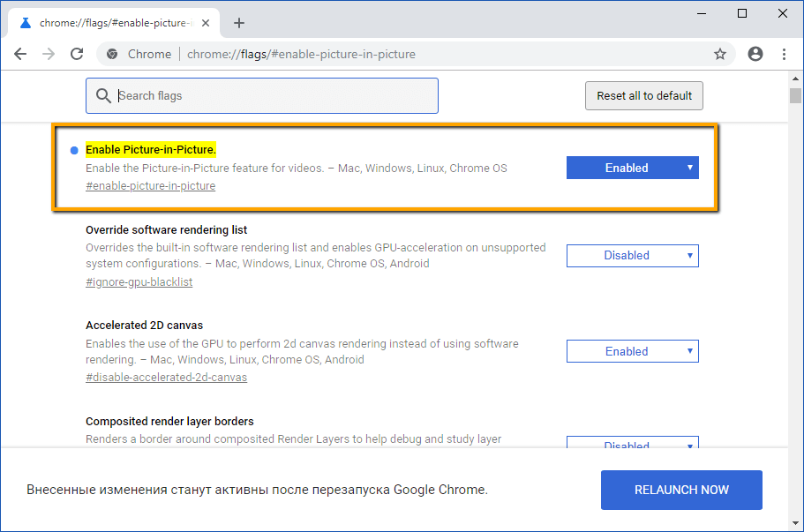Open the #ignore-gpu-blacklist anchor link
804x532 pixels.
[139, 282]
